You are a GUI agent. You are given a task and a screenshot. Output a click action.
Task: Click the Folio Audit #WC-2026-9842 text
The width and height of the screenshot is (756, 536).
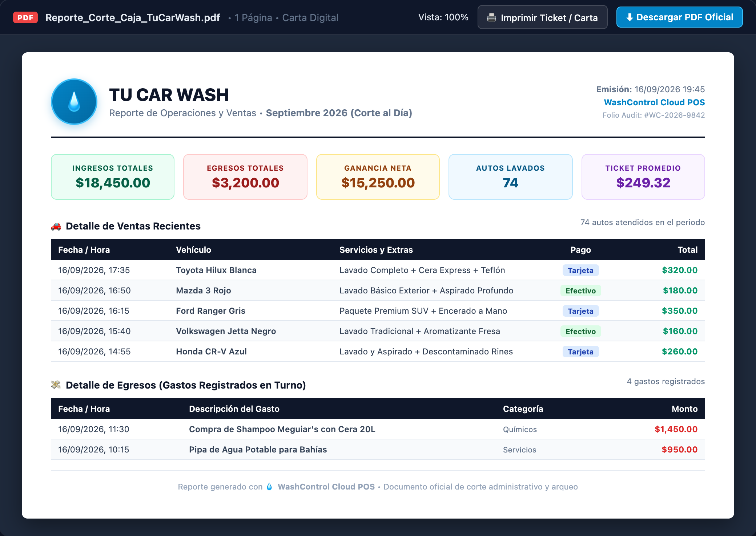[654, 115]
